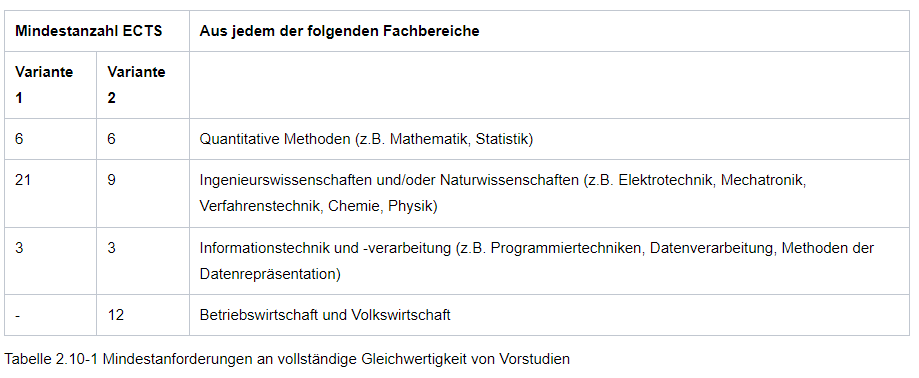
Task: Select Betriebswirtschaft und Volkswirtschaft cell
Action: pos(549,315)
